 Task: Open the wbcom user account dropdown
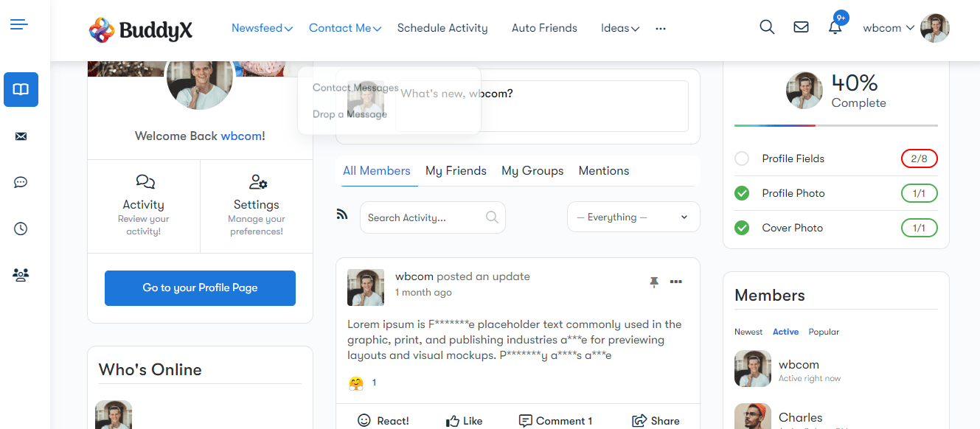point(889,28)
